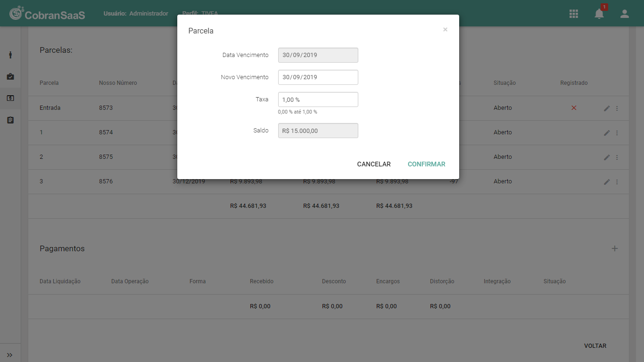Open more options for installment 2
The width and height of the screenshot is (644, 362).
click(617, 157)
